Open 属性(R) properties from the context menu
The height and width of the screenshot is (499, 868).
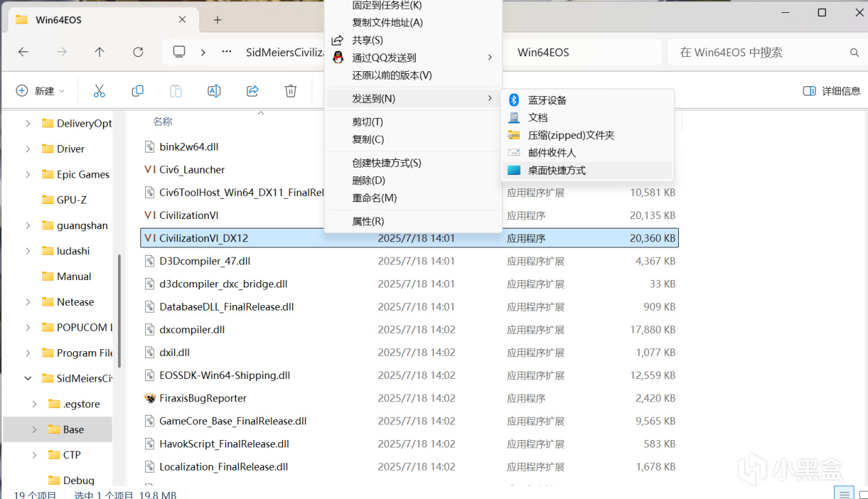tap(413, 221)
